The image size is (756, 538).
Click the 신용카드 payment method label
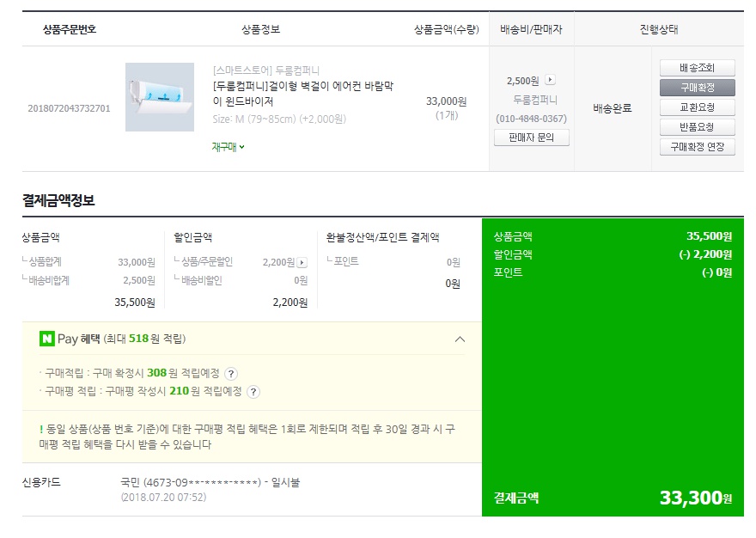41,482
